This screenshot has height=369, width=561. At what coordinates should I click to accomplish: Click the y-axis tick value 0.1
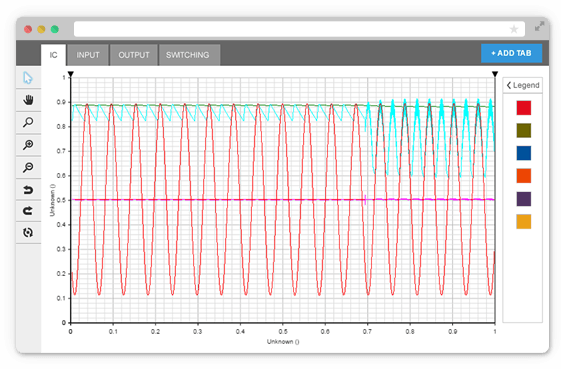pos(61,298)
